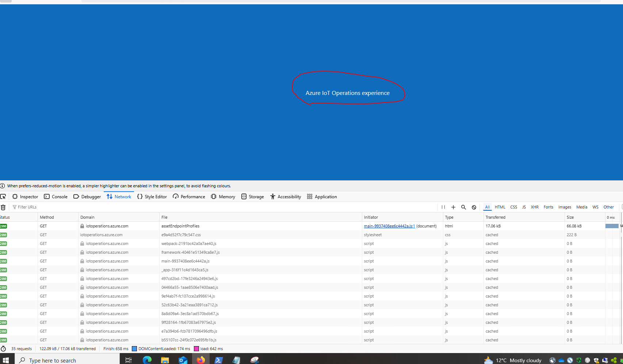Click the element picker icon in devtools
The height and width of the screenshot is (364, 623).
pos(3,196)
